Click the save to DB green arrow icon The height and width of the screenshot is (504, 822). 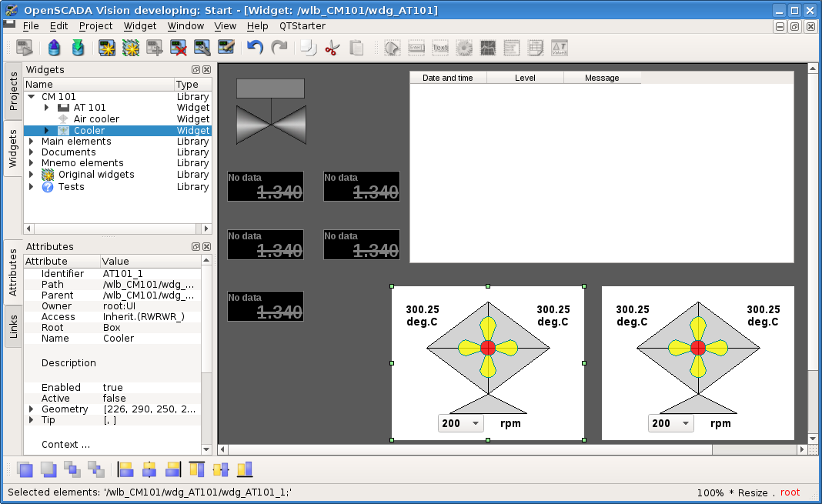pyautogui.click(x=78, y=48)
